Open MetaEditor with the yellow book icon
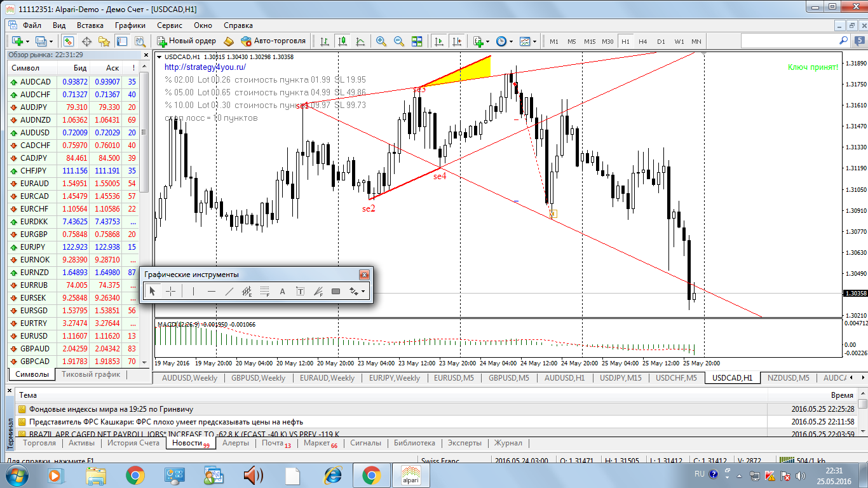The height and width of the screenshot is (488, 868). click(x=229, y=41)
